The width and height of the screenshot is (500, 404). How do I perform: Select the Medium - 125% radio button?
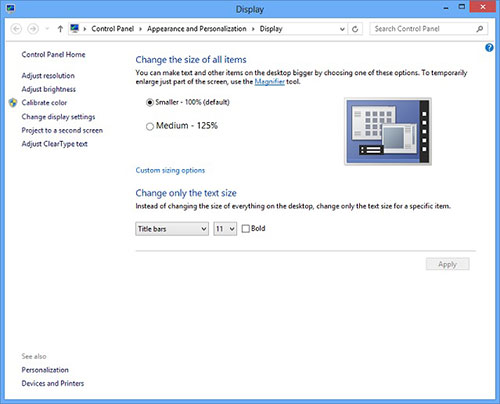[150, 126]
